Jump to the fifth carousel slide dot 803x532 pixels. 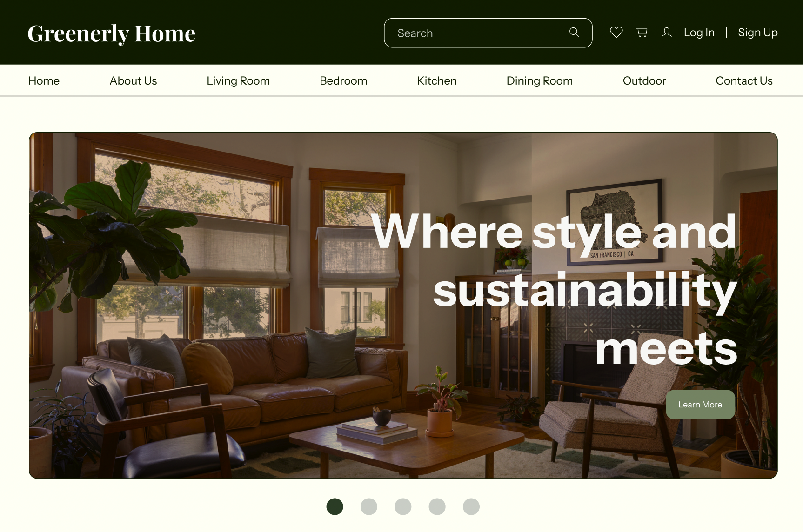(x=471, y=506)
